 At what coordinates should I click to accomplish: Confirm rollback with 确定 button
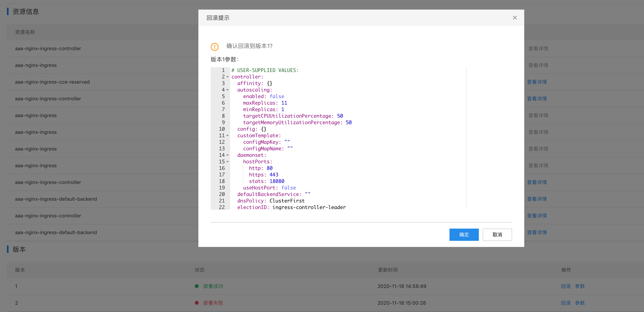464,235
